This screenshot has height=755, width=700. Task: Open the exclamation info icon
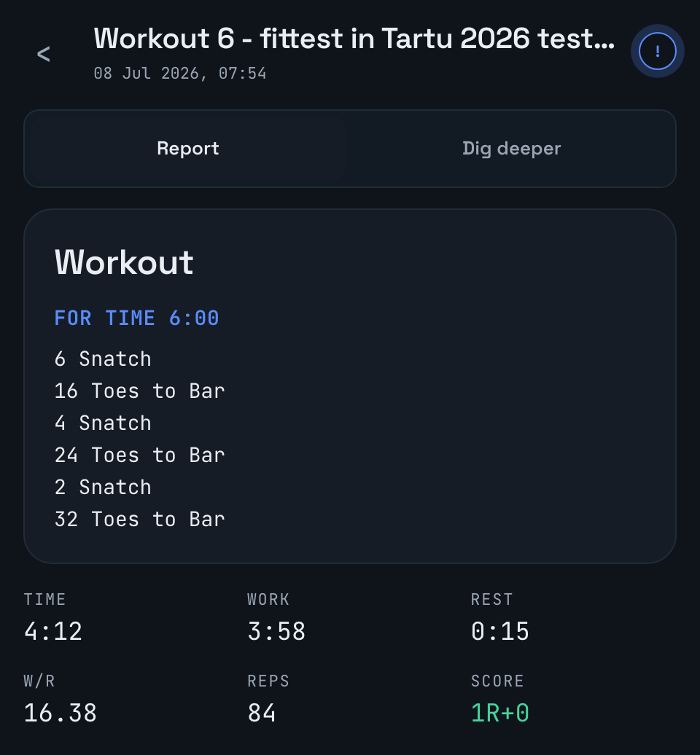point(657,51)
